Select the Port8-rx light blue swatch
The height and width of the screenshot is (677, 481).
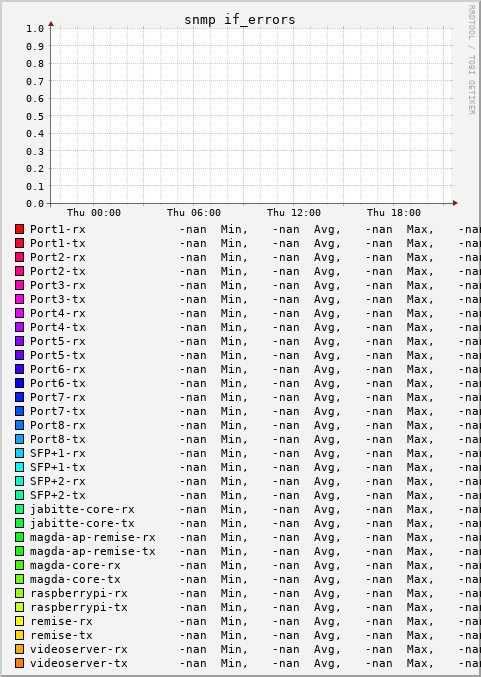pyautogui.click(x=19, y=425)
